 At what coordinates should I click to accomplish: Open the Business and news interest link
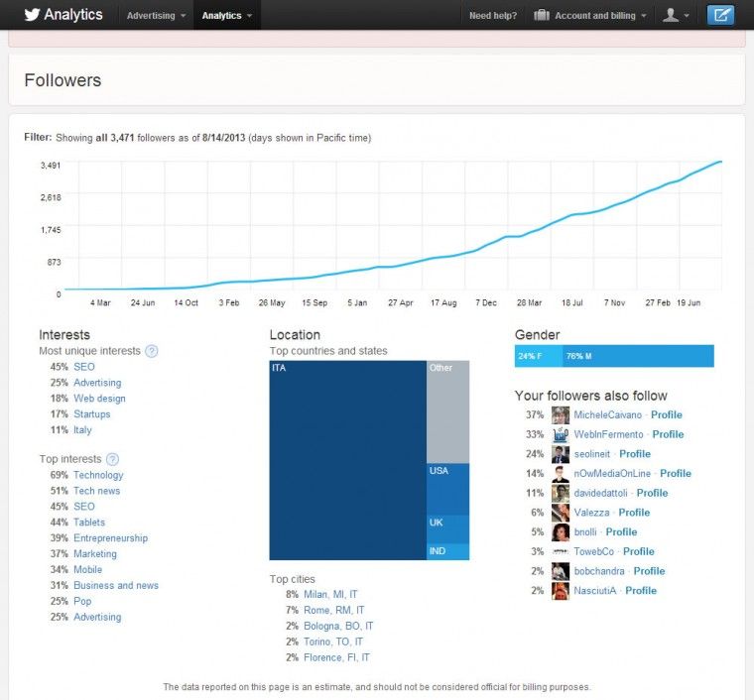[x=116, y=586]
